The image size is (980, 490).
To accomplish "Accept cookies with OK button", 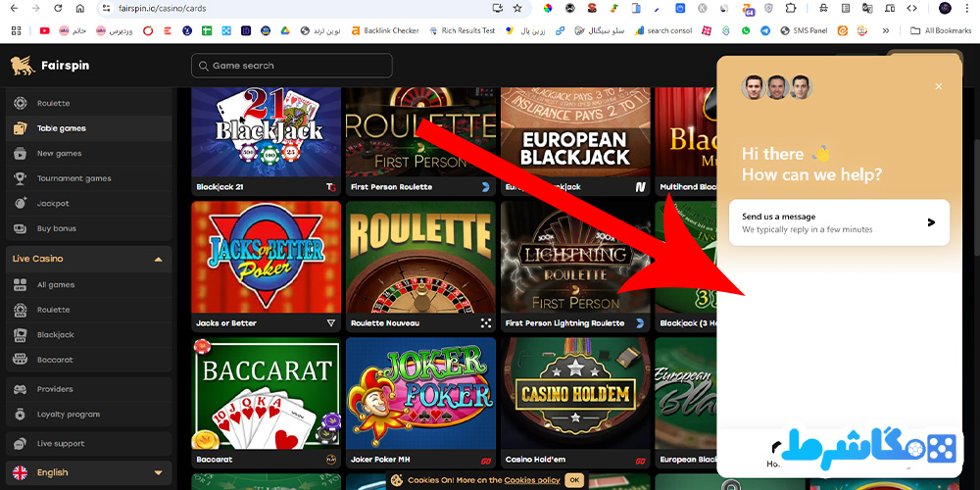I will pos(573,480).
